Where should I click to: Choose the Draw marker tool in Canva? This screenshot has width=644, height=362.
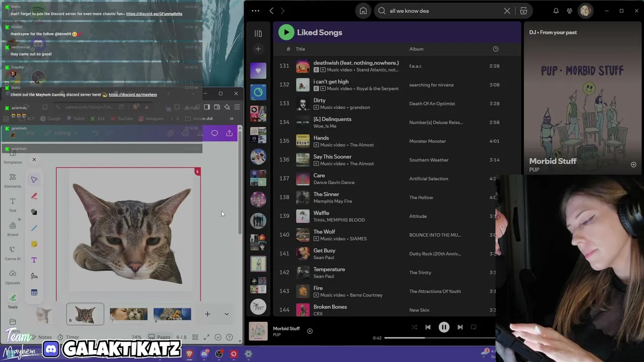[34, 196]
